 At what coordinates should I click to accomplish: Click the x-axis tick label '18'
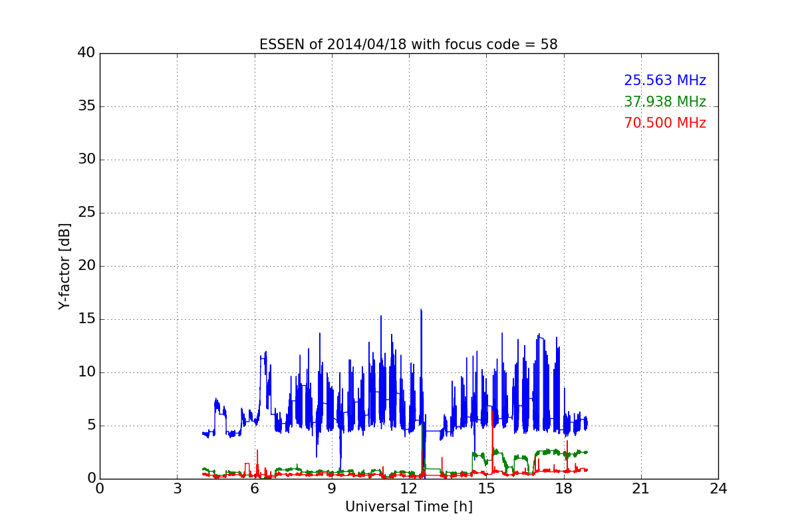564,488
